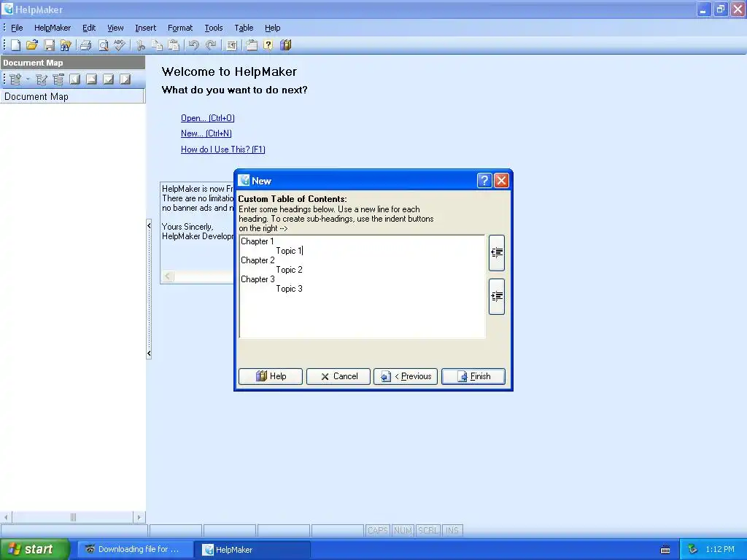The image size is (747, 560).
Task: Follow the New... (Ctrl+N) link
Action: pyautogui.click(x=206, y=133)
